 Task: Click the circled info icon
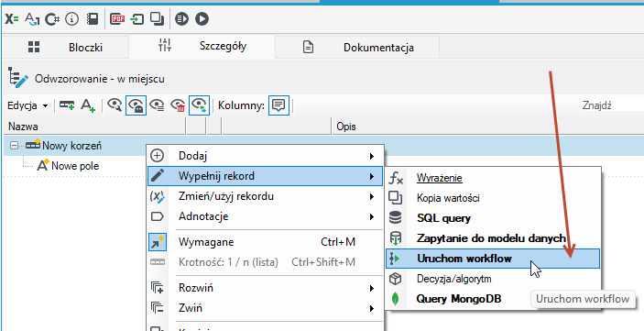tap(71, 19)
